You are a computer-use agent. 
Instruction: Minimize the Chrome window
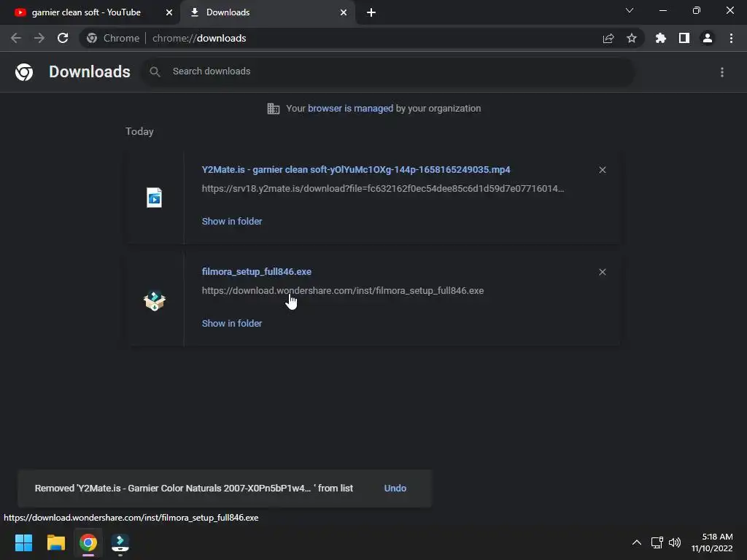pos(662,10)
